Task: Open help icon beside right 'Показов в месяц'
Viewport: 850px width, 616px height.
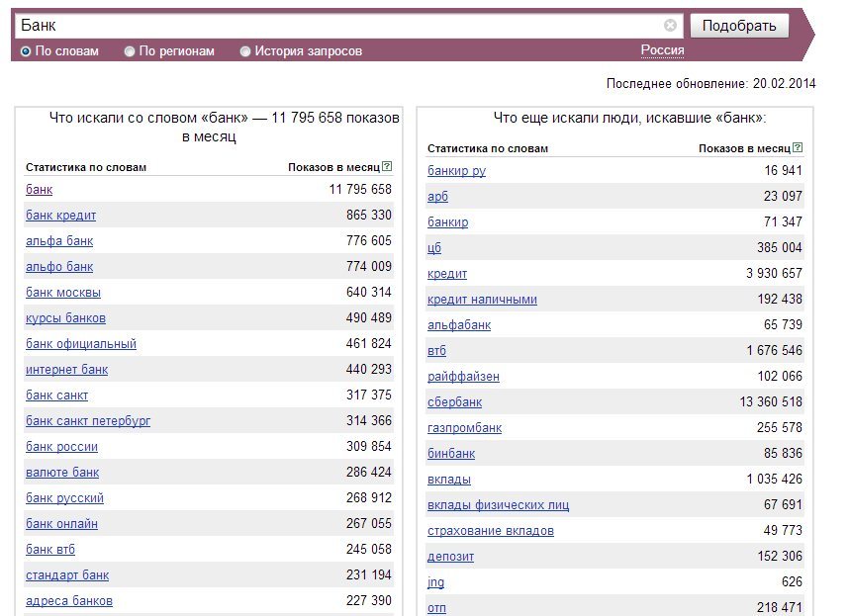Action: [798, 147]
